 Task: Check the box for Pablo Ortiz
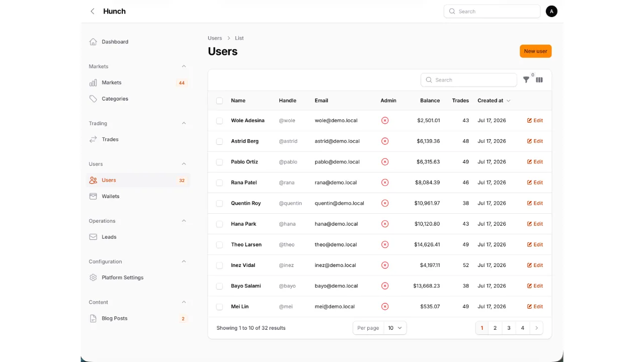(219, 162)
